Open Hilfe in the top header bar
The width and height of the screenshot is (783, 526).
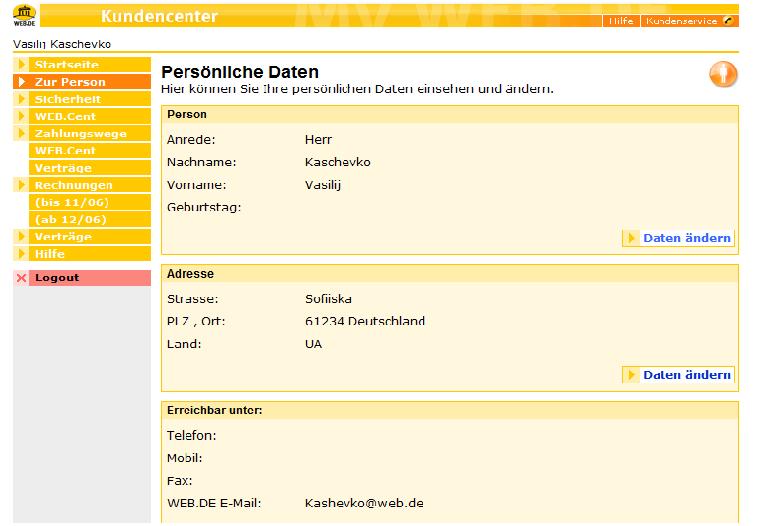pos(620,21)
